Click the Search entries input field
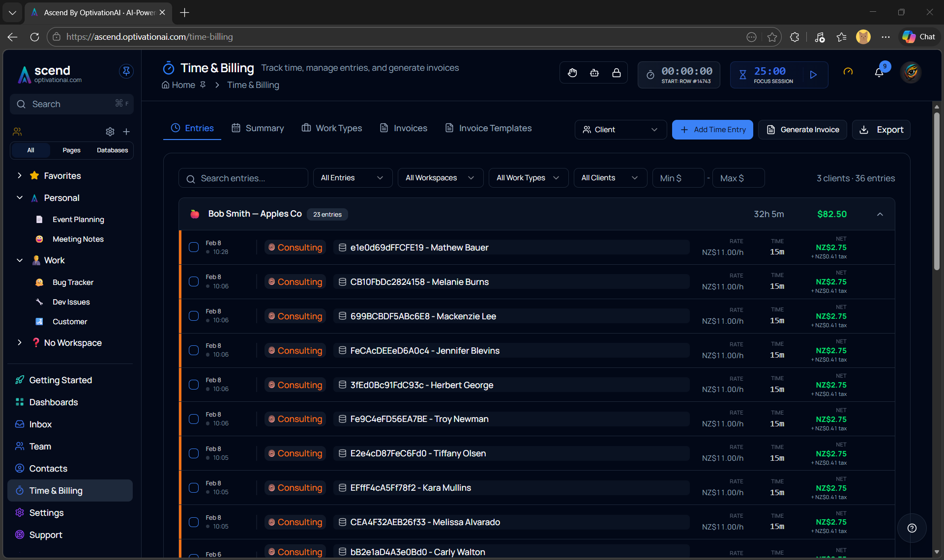 [x=243, y=178]
